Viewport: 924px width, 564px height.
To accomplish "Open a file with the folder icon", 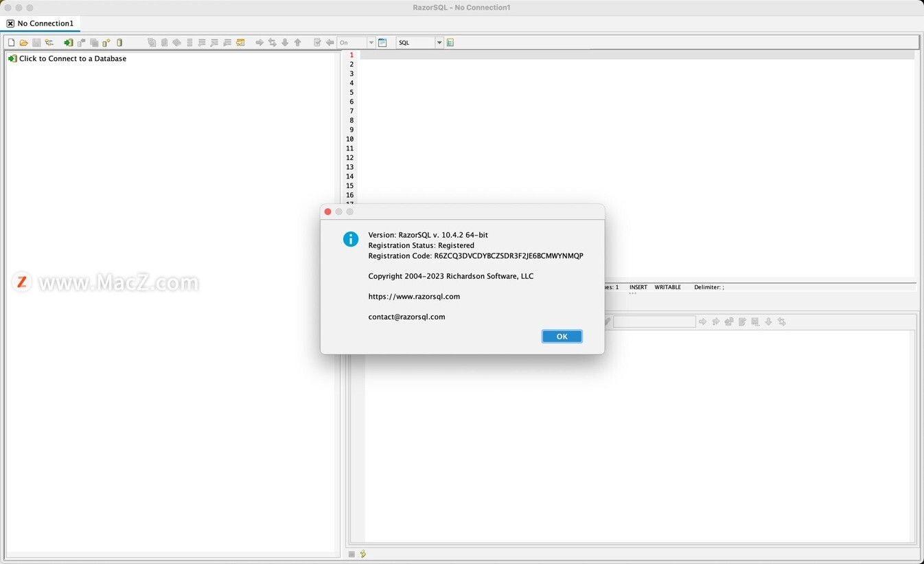I will point(23,43).
